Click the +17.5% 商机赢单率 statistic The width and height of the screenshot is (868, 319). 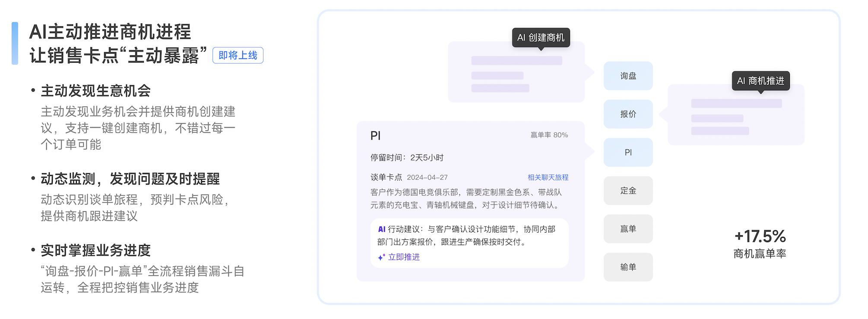tap(760, 244)
